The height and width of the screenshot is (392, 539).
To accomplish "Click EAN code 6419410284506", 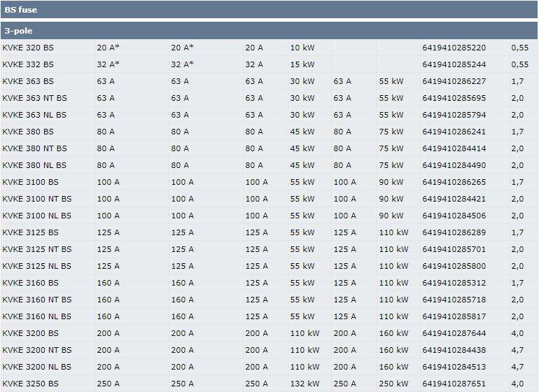I will pyautogui.click(x=454, y=216).
